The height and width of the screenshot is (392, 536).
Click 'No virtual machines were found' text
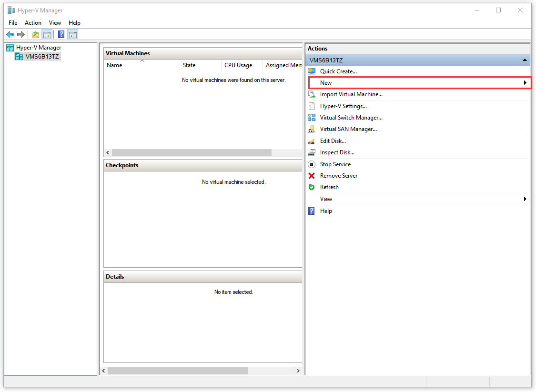pyautogui.click(x=234, y=80)
